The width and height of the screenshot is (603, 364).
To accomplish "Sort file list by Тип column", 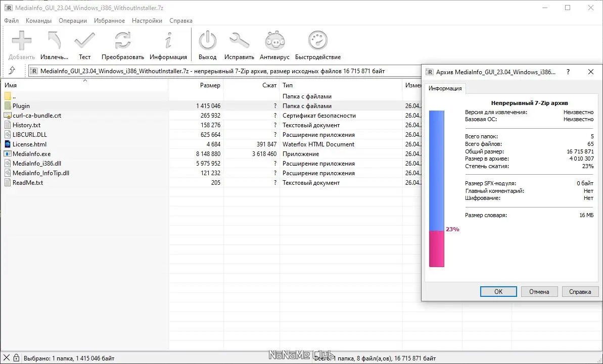I will click(341, 85).
